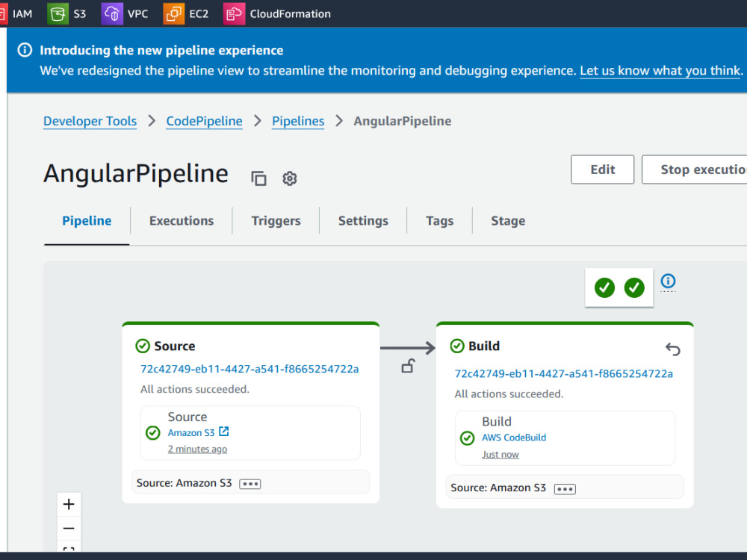Click the 'Just now' timestamp
The width and height of the screenshot is (747, 560).
point(500,454)
